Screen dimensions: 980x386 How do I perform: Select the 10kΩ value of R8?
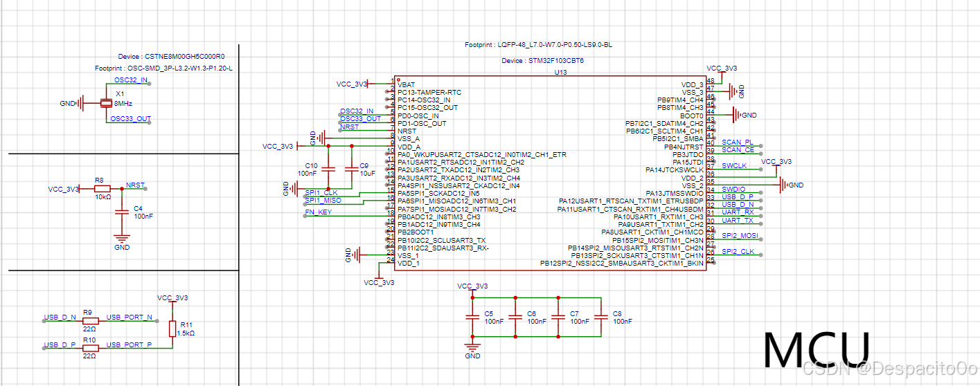(x=103, y=196)
